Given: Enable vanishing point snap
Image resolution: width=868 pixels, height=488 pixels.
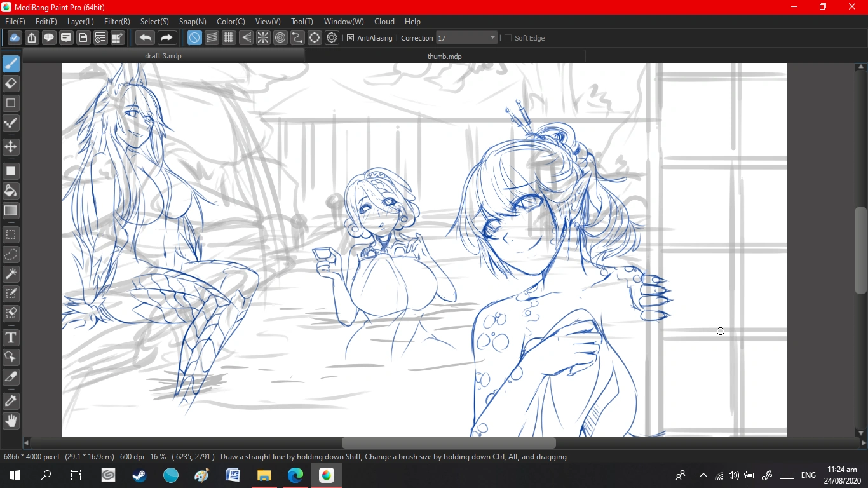Looking at the screenshot, I should coord(246,38).
